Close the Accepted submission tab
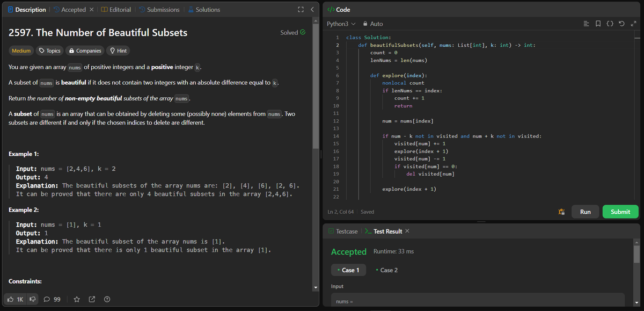 (x=91, y=10)
